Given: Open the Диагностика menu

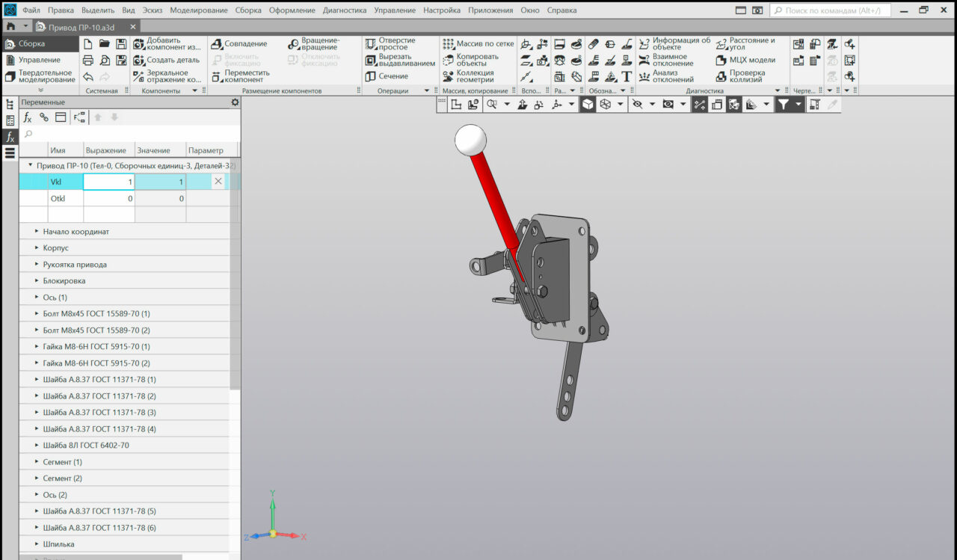Looking at the screenshot, I should coord(345,10).
